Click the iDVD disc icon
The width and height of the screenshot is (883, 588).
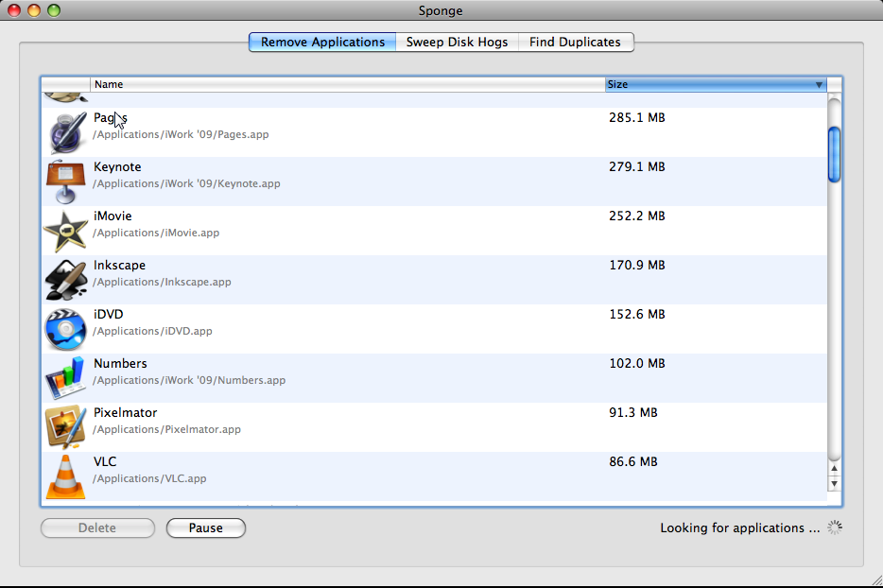65,329
